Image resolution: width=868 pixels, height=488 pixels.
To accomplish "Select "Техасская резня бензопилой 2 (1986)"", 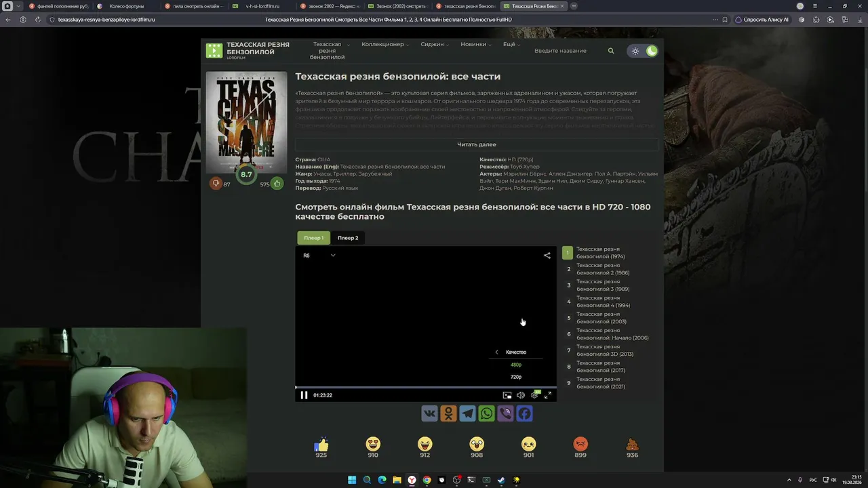I will 602,269.
